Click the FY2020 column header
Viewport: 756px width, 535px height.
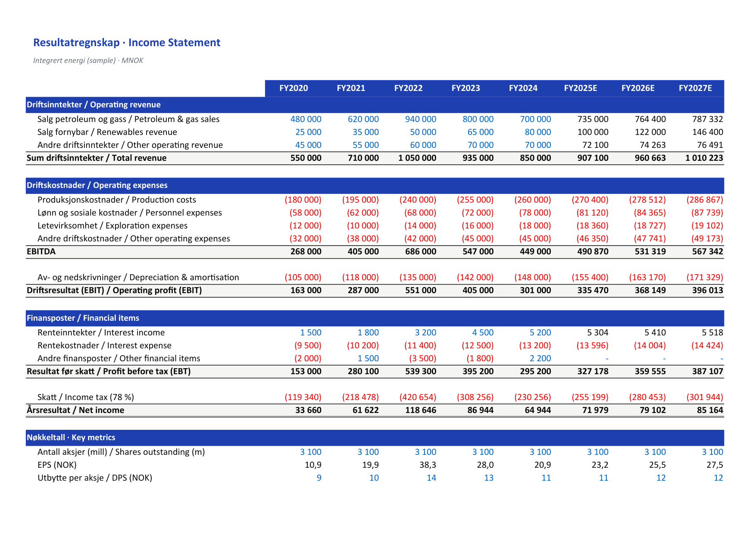[x=294, y=88]
